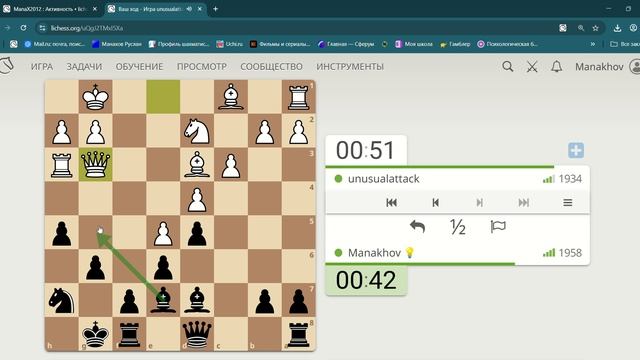Give opponent more time with plus button
The width and height of the screenshot is (640, 360).
(576, 150)
